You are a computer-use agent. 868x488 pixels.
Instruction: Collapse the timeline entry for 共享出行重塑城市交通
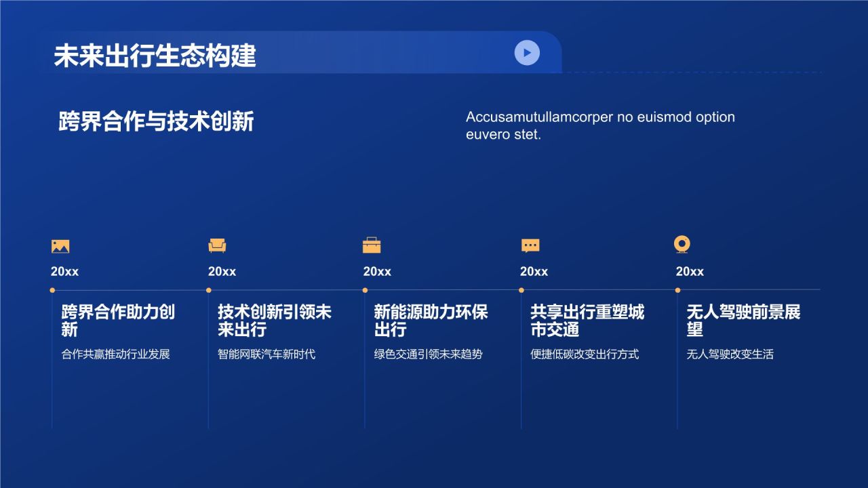click(521, 291)
